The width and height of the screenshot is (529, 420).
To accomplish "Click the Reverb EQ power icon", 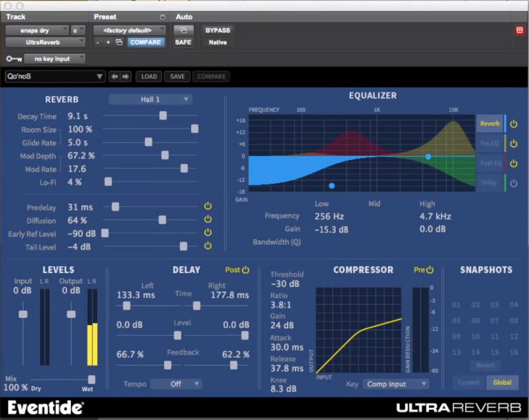I will tap(513, 123).
